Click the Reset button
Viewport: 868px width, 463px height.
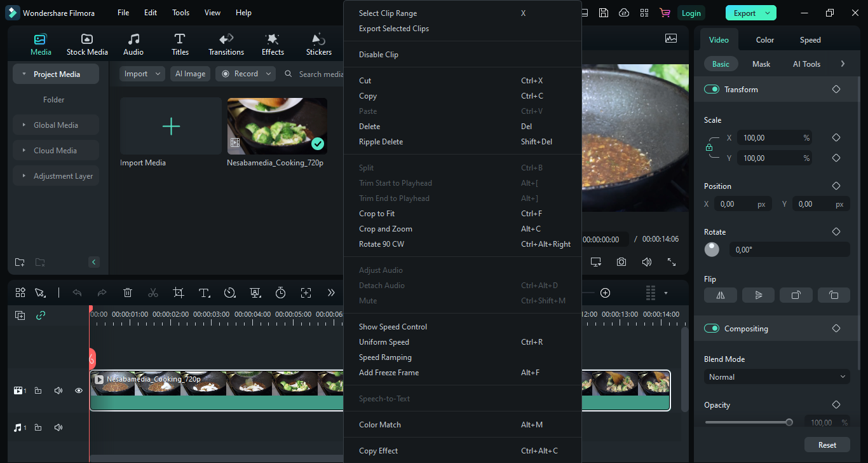[827, 445]
